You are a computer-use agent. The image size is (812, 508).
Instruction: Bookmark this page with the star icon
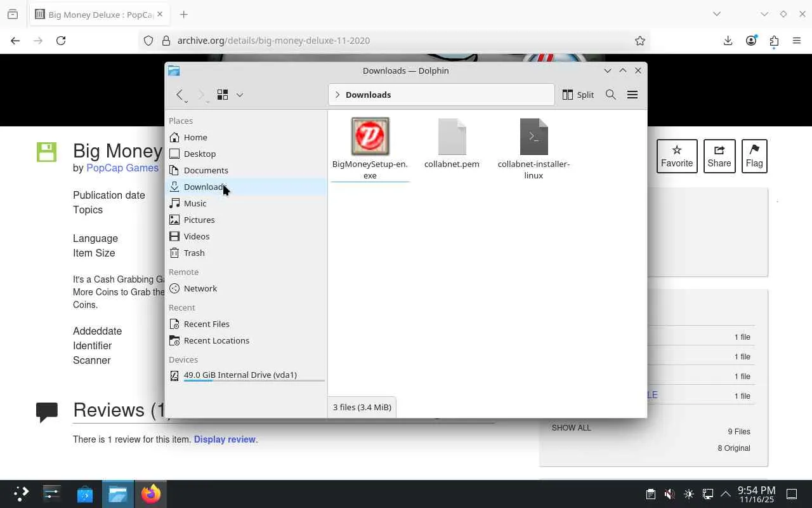640,41
